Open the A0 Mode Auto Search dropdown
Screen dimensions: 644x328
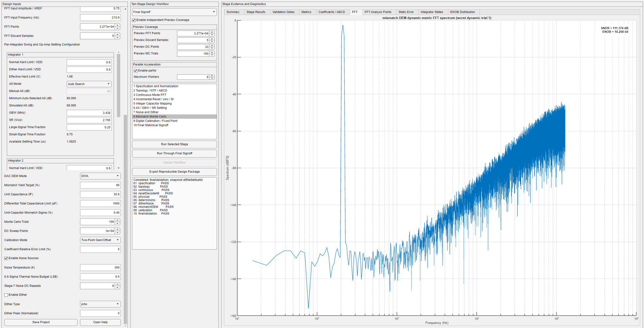point(89,84)
